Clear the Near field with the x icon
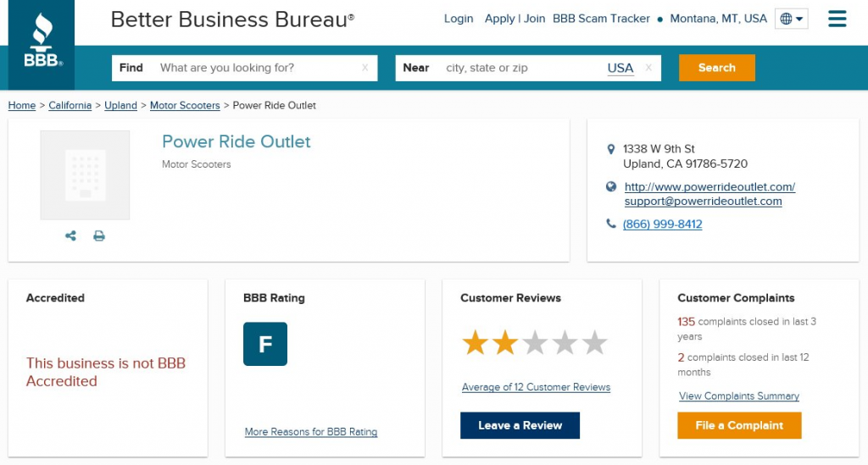The image size is (868, 465). point(648,68)
